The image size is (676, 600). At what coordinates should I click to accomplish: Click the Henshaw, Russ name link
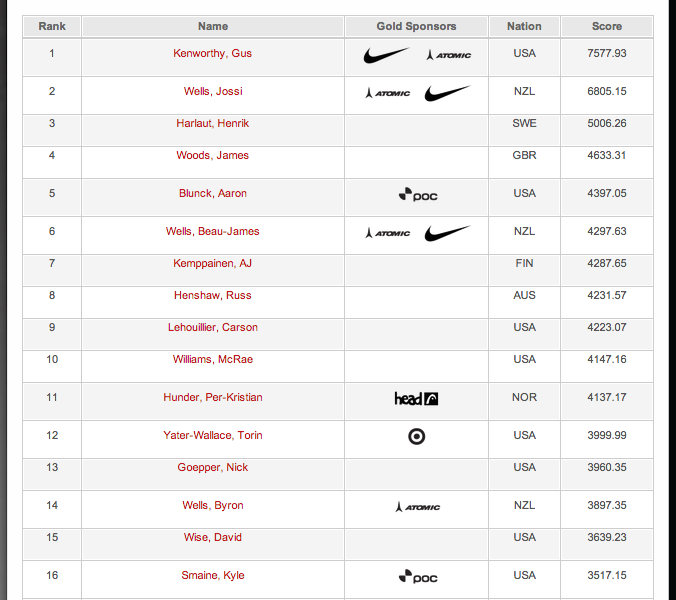[212, 295]
